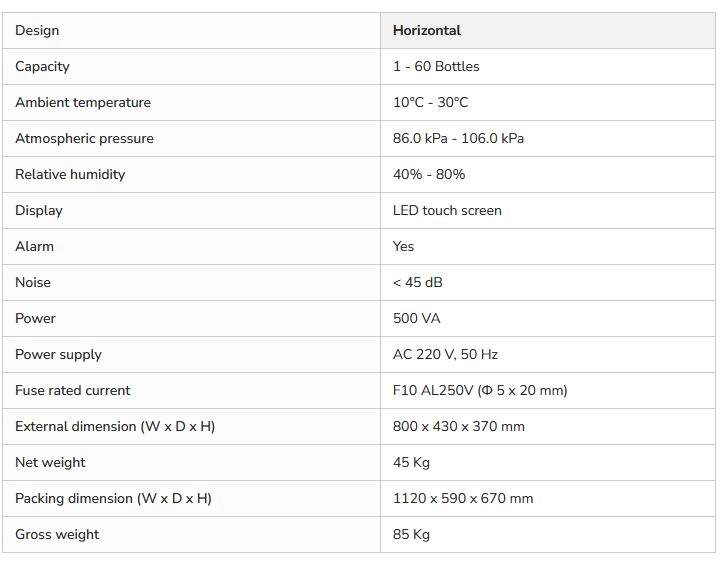
Task: Select the "Ambient temperature" label
Action: 83,103
